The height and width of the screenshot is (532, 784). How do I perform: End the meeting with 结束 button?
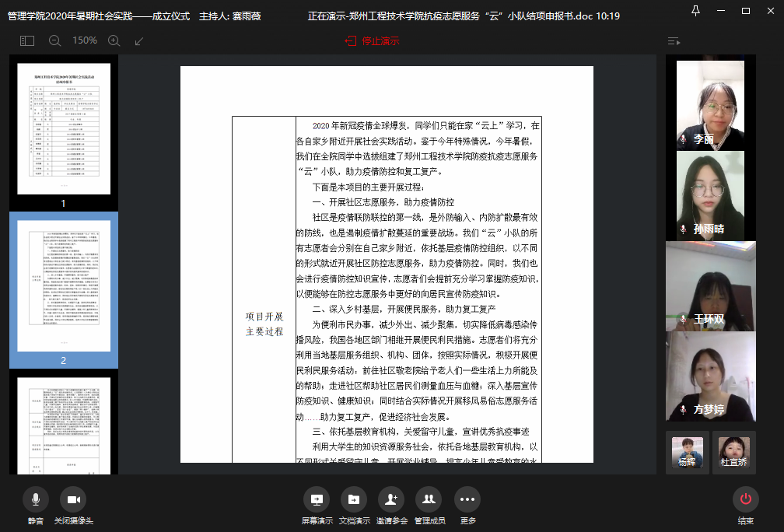[745, 499]
